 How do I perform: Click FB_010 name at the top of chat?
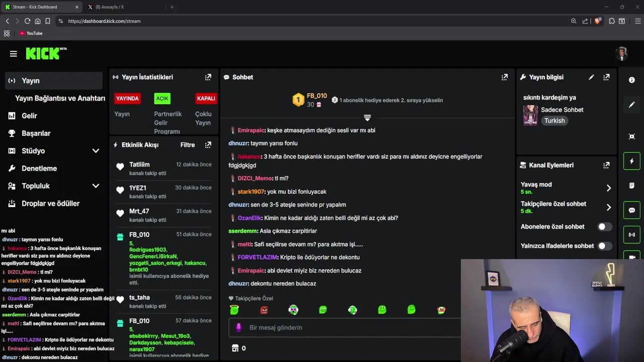click(317, 96)
